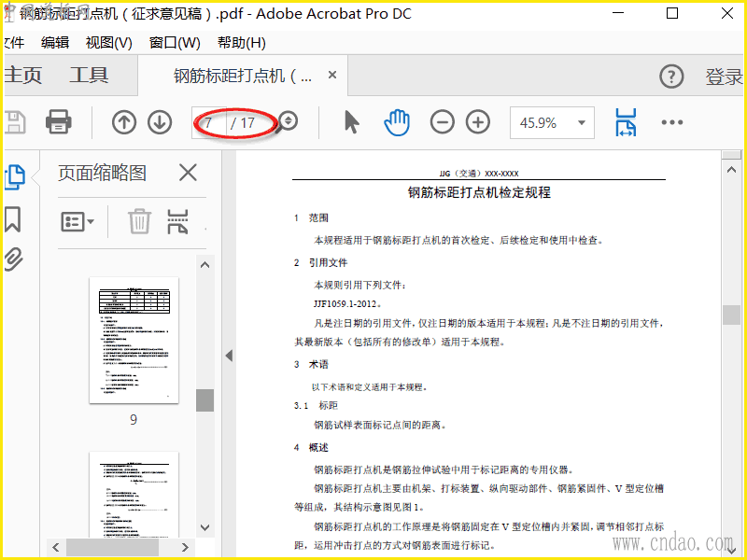Select the 钢筋标距打点机 document tab
The image size is (747, 560).
[242, 76]
